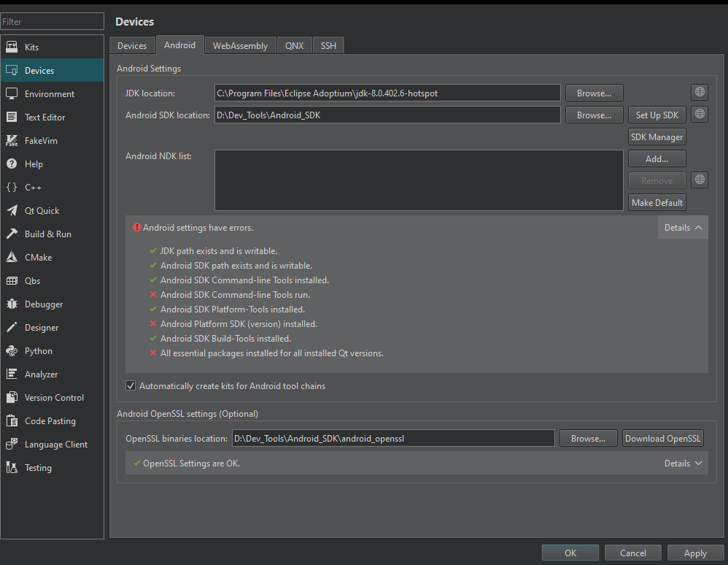This screenshot has height=565, width=728.
Task: Expand OpenSSL settings Details
Action: (683, 463)
